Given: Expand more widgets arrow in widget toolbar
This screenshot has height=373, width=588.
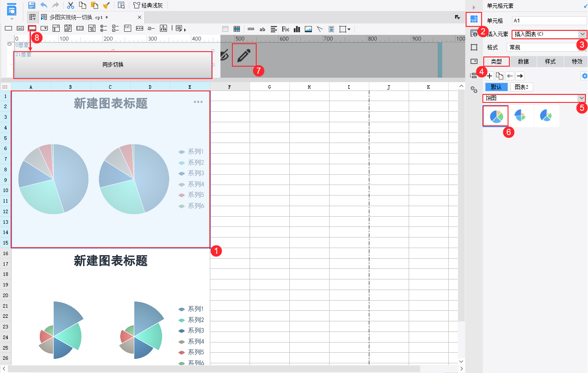Looking at the screenshot, I should click(185, 29).
